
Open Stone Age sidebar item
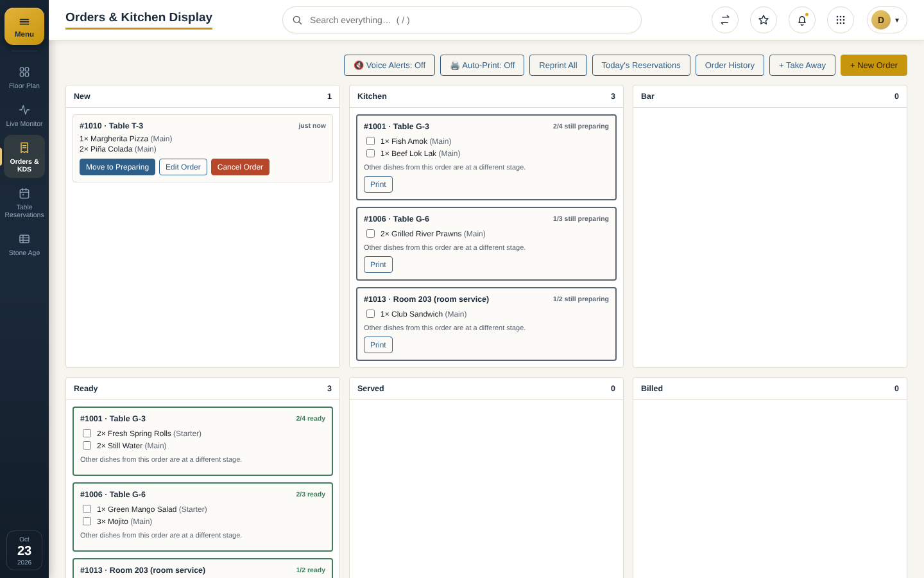(x=24, y=245)
